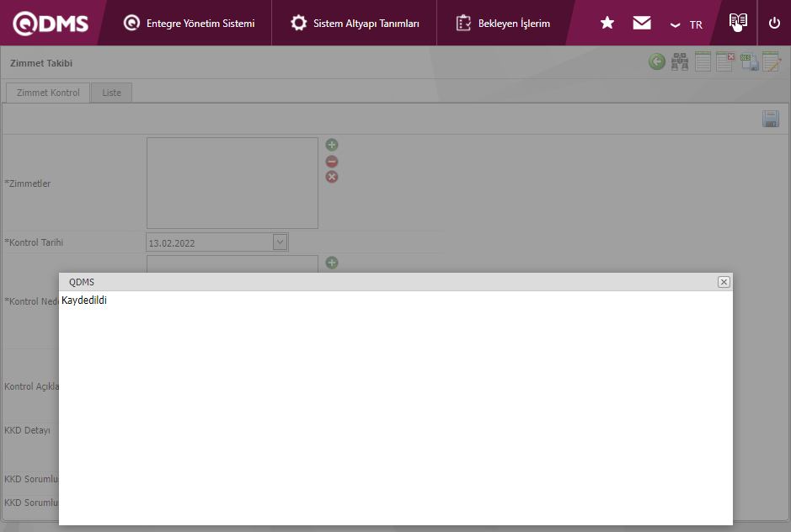Click the *Zimmetler field label

28,184
